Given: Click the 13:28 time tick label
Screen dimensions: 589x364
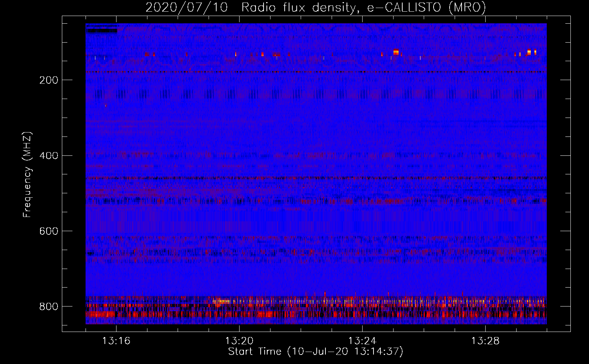Looking at the screenshot, I should pyautogui.click(x=485, y=341).
